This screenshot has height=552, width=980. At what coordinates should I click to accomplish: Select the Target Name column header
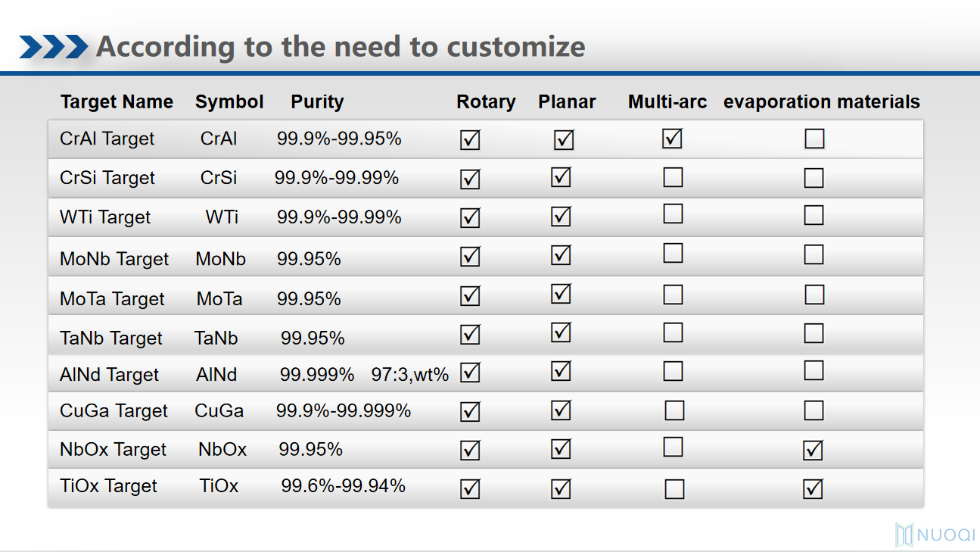(117, 102)
